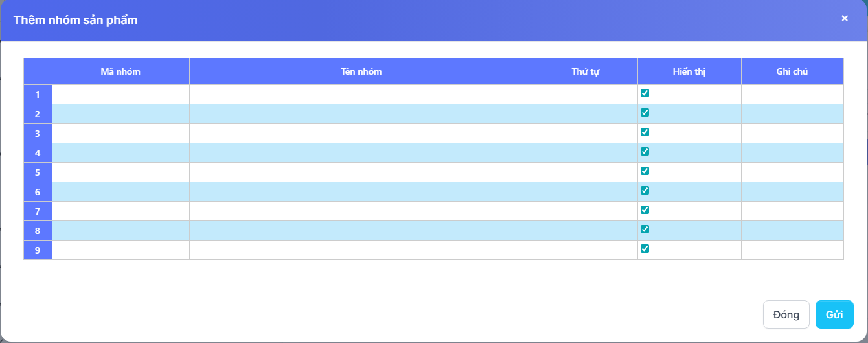Image resolution: width=868 pixels, height=343 pixels.
Task: Toggle Hiển thị checkbox in row 2
Action: pos(645,113)
